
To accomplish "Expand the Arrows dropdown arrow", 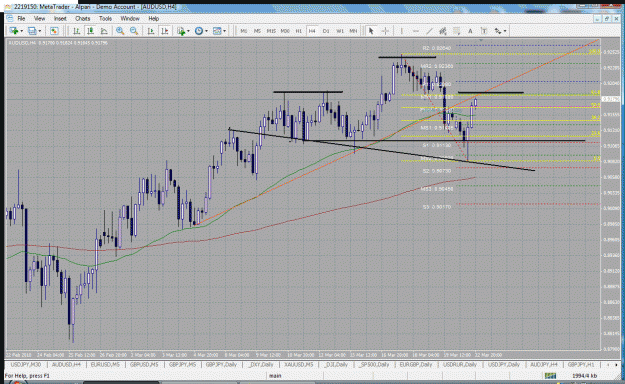I will click(505, 31).
